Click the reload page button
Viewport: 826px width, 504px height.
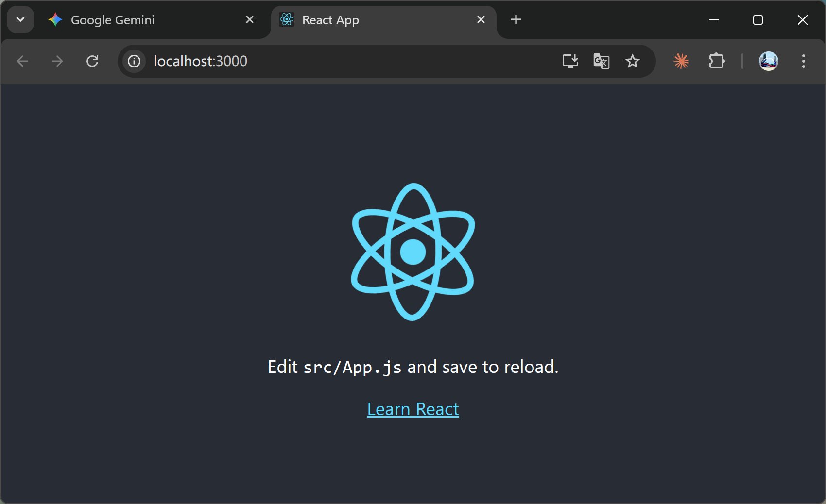pyautogui.click(x=92, y=61)
